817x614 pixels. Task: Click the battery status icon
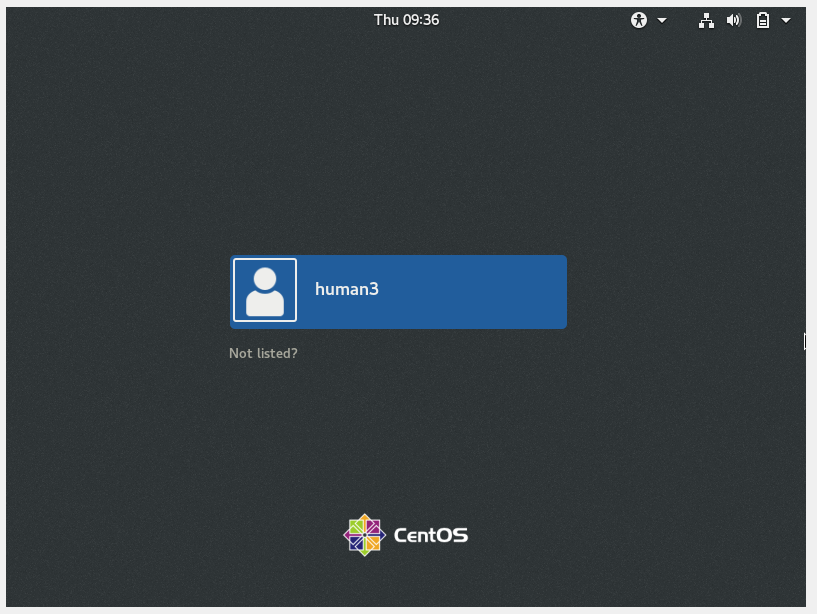(x=763, y=20)
